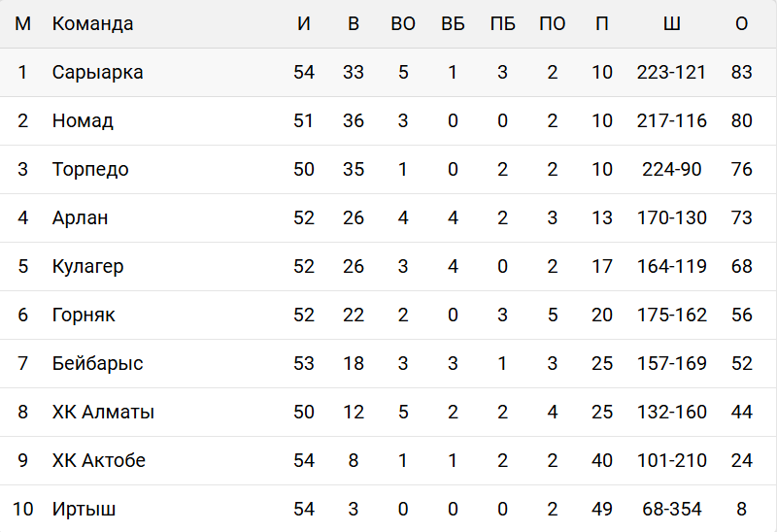The width and height of the screenshot is (777, 532).
Task: Select the ХК Актобе row name
Action: click(99, 461)
